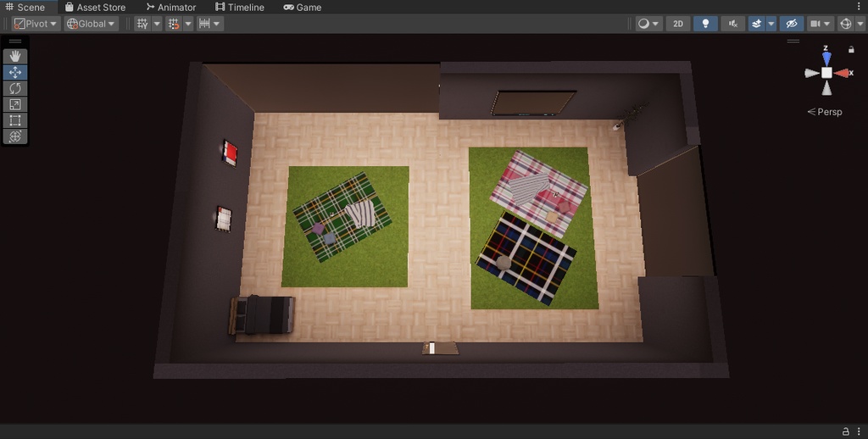Image resolution: width=868 pixels, height=439 pixels.
Task: Click the gizmo center cube
Action: [x=826, y=73]
